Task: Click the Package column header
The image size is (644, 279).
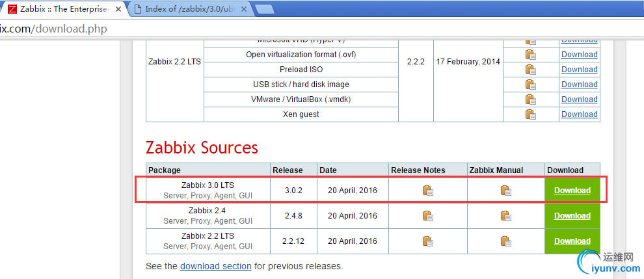Action: tap(208, 170)
